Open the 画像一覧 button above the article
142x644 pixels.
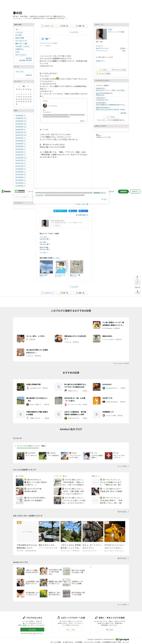click(x=80, y=26)
